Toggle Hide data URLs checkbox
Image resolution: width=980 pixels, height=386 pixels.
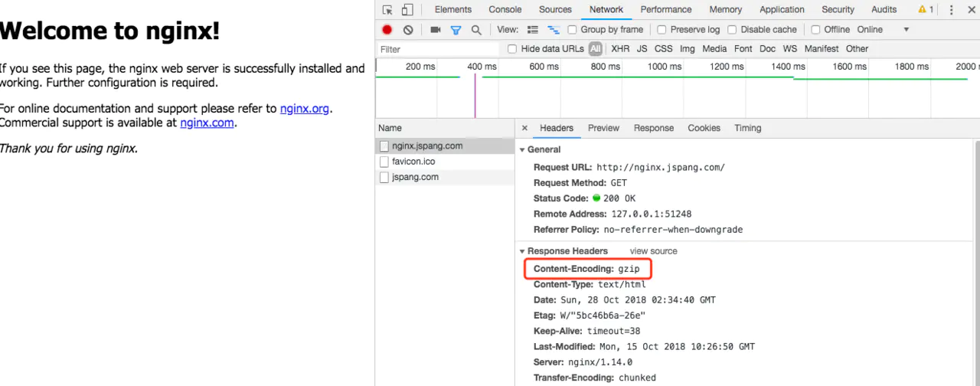point(512,49)
